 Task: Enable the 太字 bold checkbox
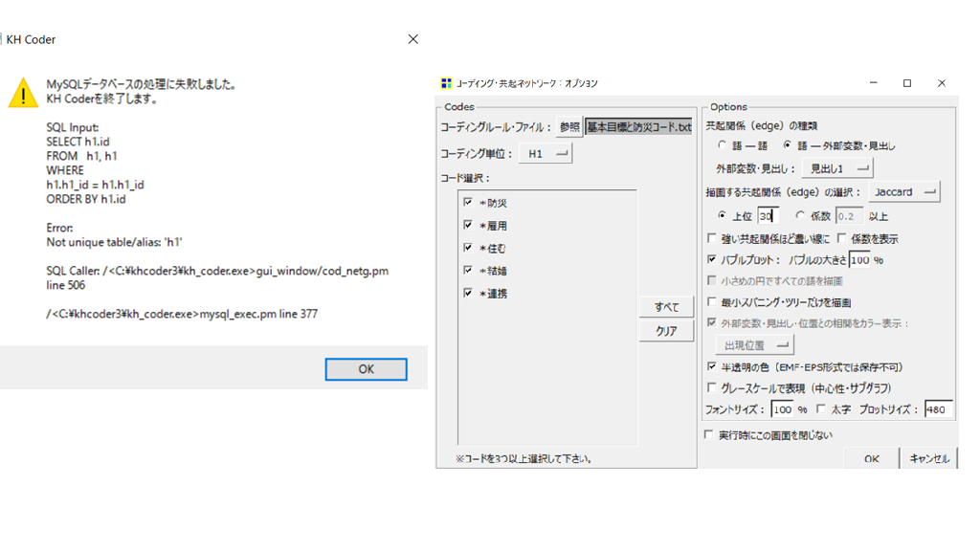(820, 408)
